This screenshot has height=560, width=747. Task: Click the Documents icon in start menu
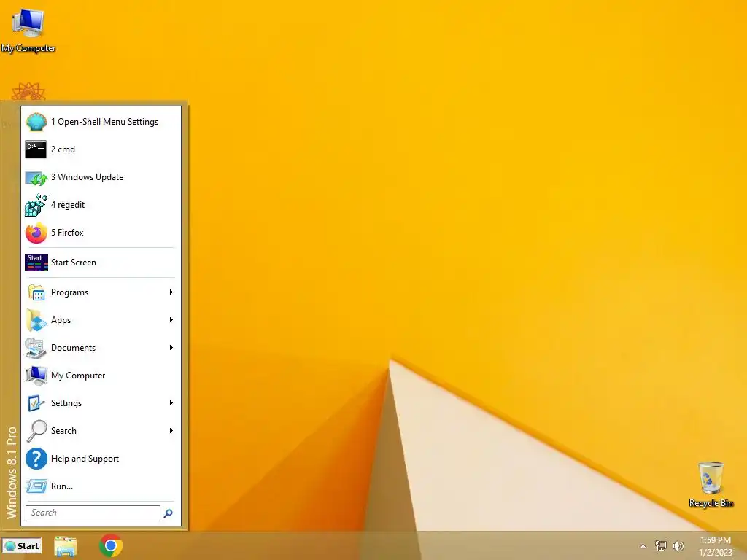36,348
